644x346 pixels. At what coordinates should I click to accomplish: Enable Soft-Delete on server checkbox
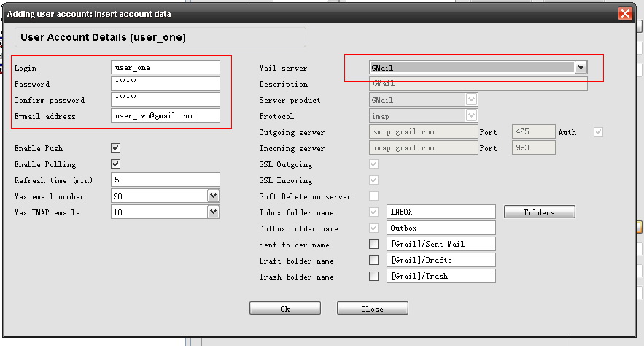(373, 196)
